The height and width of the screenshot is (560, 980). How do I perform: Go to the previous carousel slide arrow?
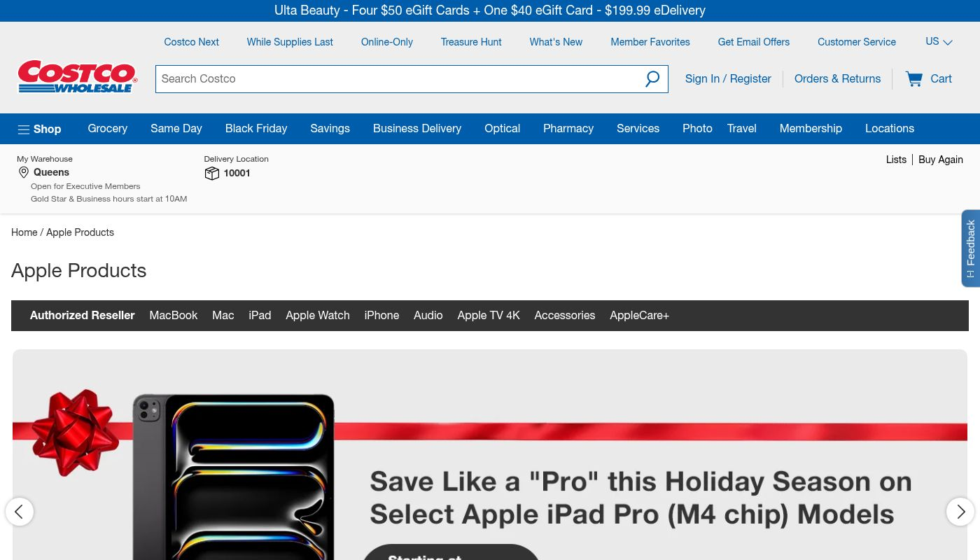click(x=20, y=512)
